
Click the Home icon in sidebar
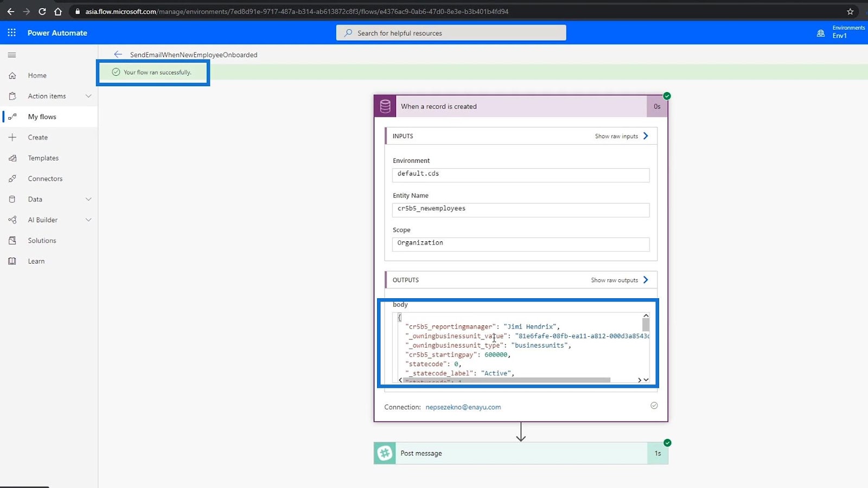point(12,75)
